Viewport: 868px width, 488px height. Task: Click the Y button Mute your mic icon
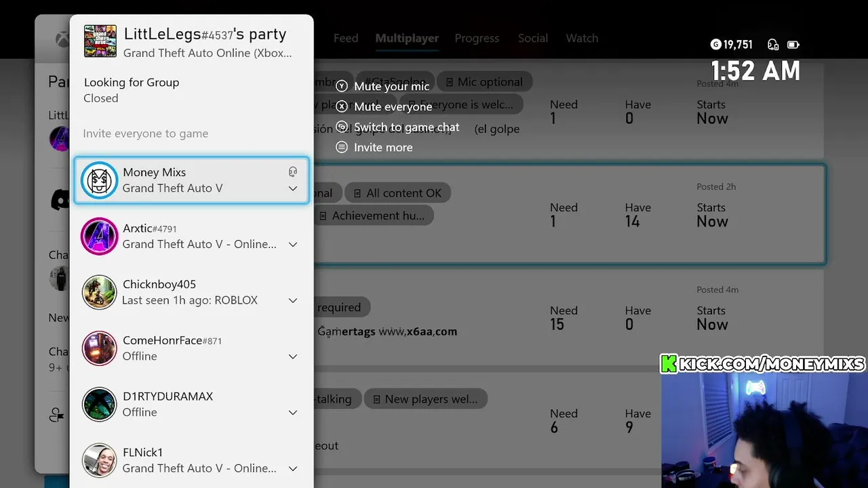point(342,86)
